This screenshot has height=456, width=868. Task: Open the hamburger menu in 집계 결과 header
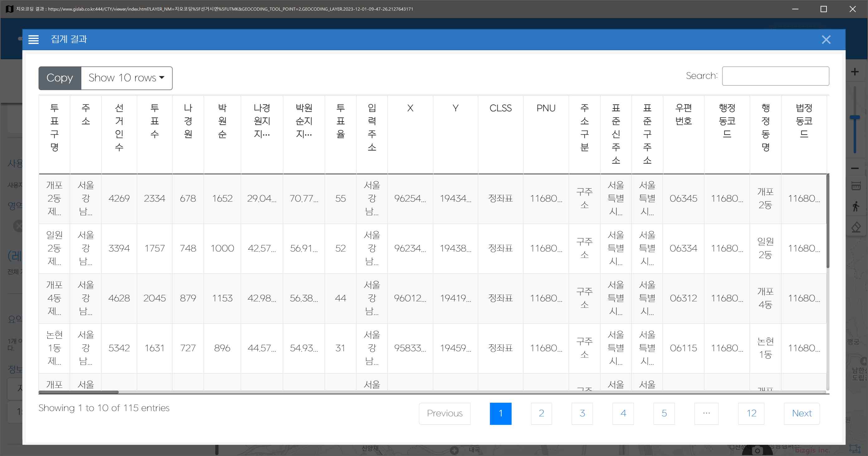coord(33,39)
